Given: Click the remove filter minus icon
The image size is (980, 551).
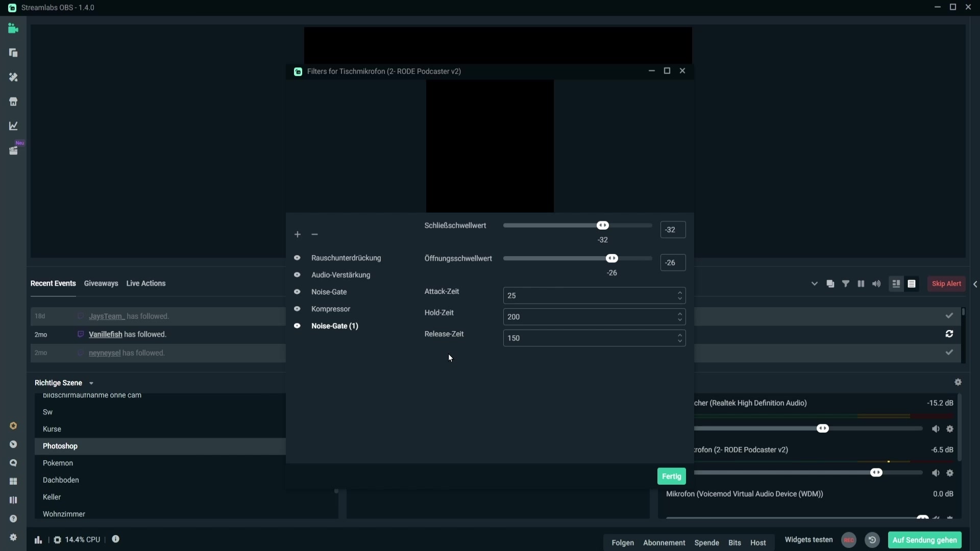Looking at the screenshot, I should pyautogui.click(x=314, y=234).
